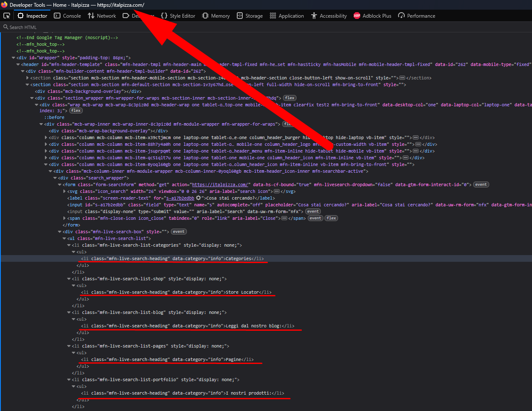The image size is (532, 411).
Task: Select the Store Locator li element line
Action: pos(176,292)
